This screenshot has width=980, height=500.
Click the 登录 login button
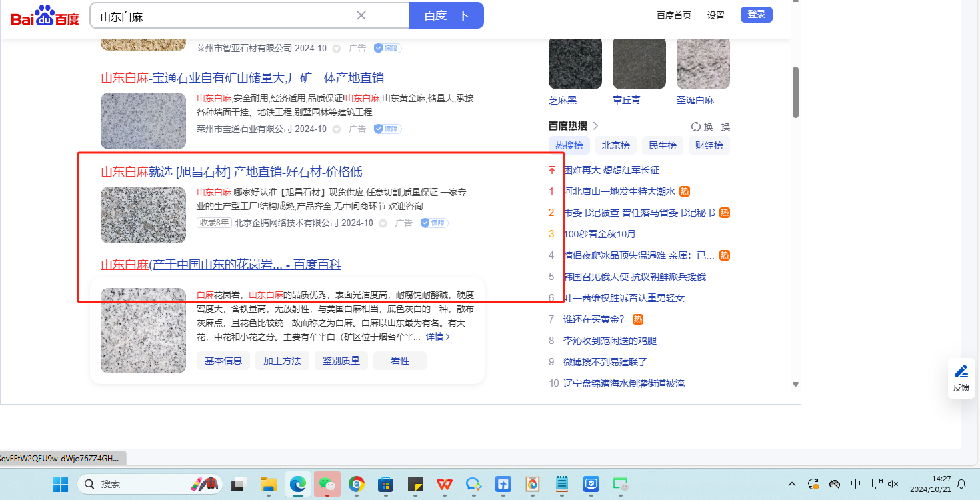(x=756, y=15)
